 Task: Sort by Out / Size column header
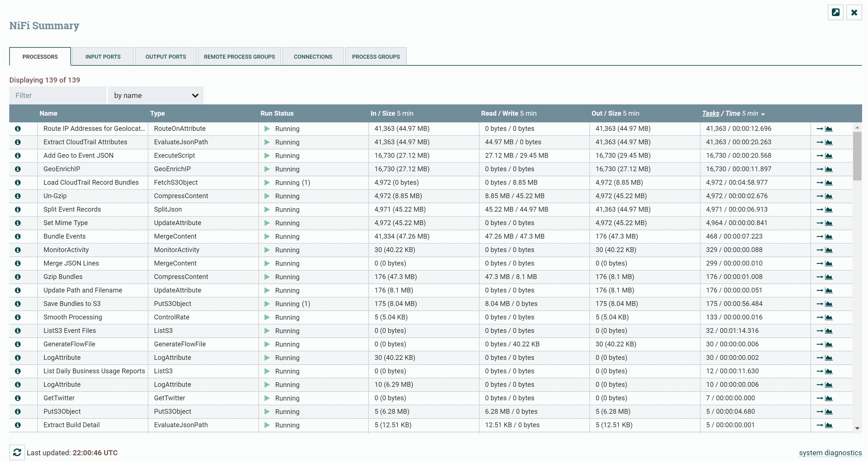pyautogui.click(x=615, y=114)
